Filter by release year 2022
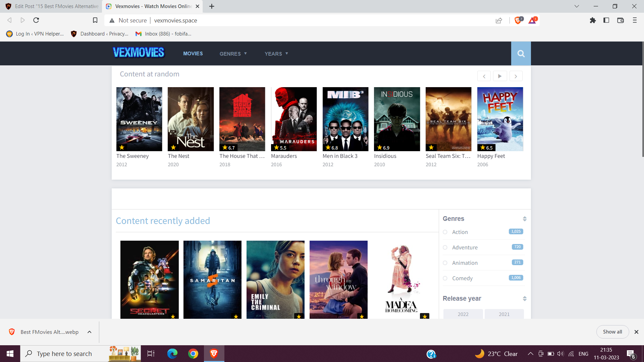The image size is (644, 362). pyautogui.click(x=463, y=314)
